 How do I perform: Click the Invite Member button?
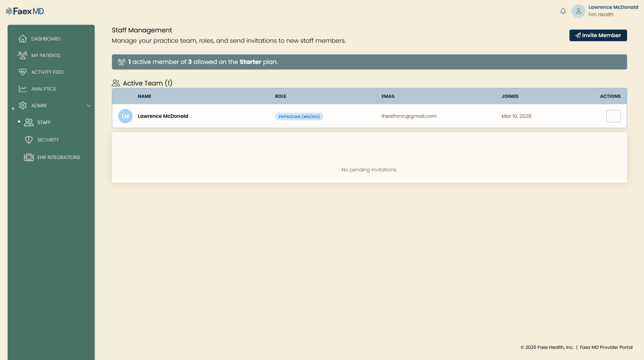(x=598, y=35)
